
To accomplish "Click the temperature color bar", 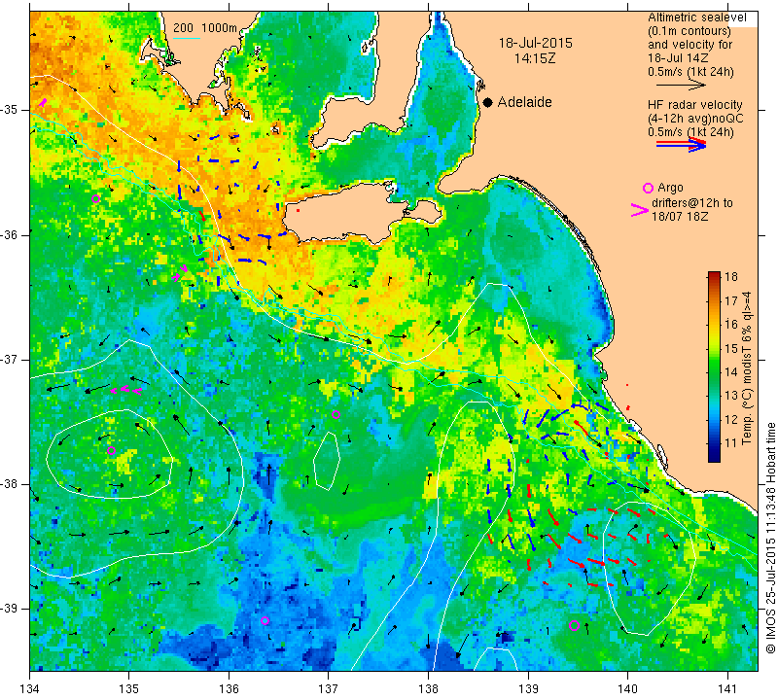I will tap(714, 367).
